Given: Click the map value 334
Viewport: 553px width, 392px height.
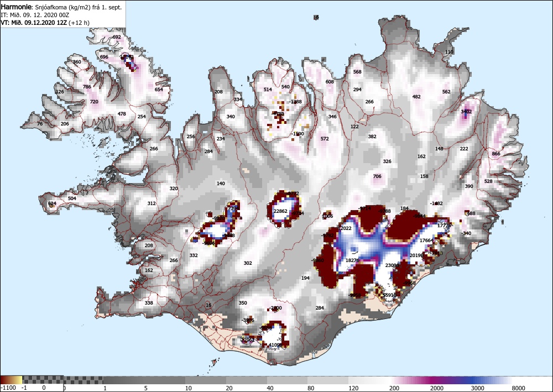Looking at the screenshot, I should pyautogui.click(x=238, y=100).
